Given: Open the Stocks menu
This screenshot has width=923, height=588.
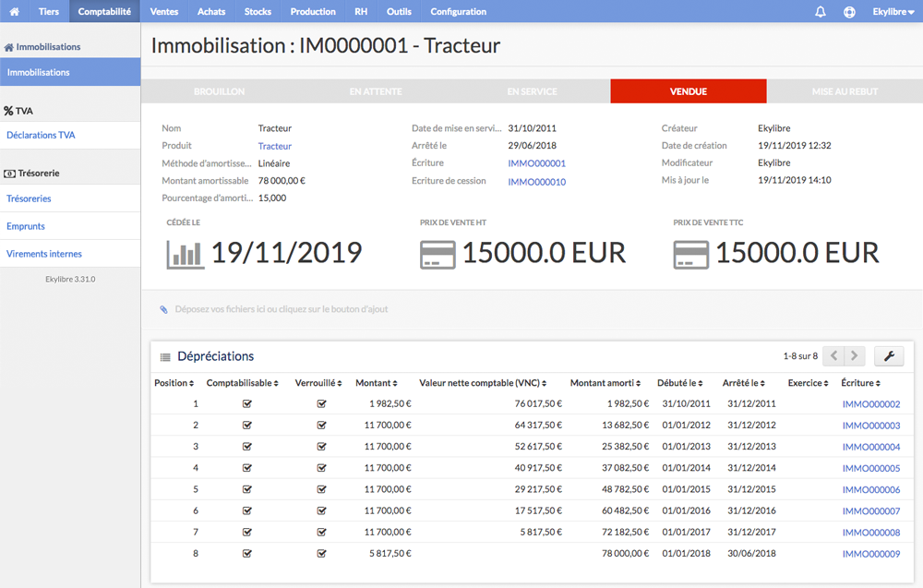Looking at the screenshot, I should point(258,11).
